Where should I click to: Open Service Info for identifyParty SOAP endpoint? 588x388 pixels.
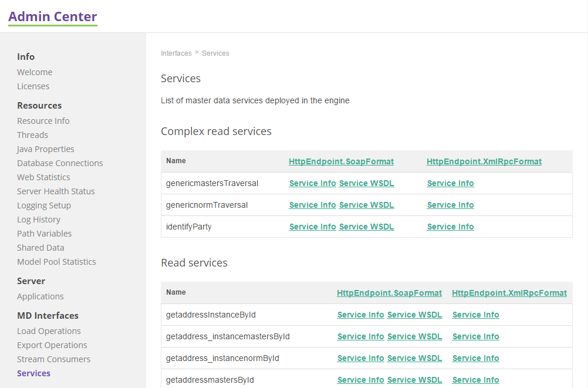[x=312, y=227]
